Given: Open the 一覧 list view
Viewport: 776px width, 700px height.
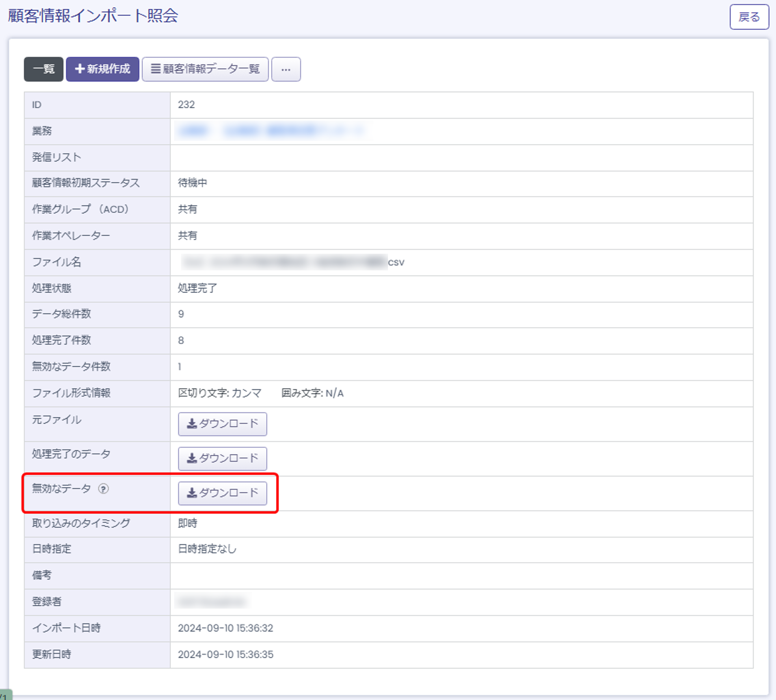Looking at the screenshot, I should point(44,69).
